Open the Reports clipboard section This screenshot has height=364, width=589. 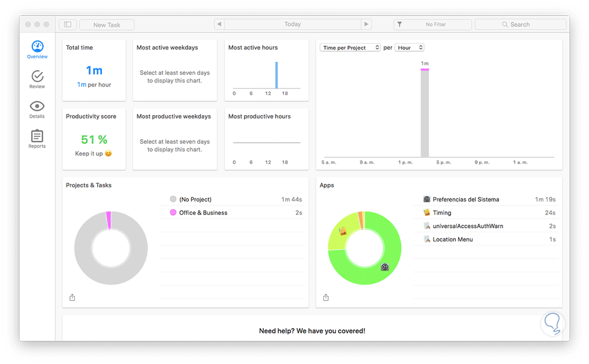[x=37, y=139]
